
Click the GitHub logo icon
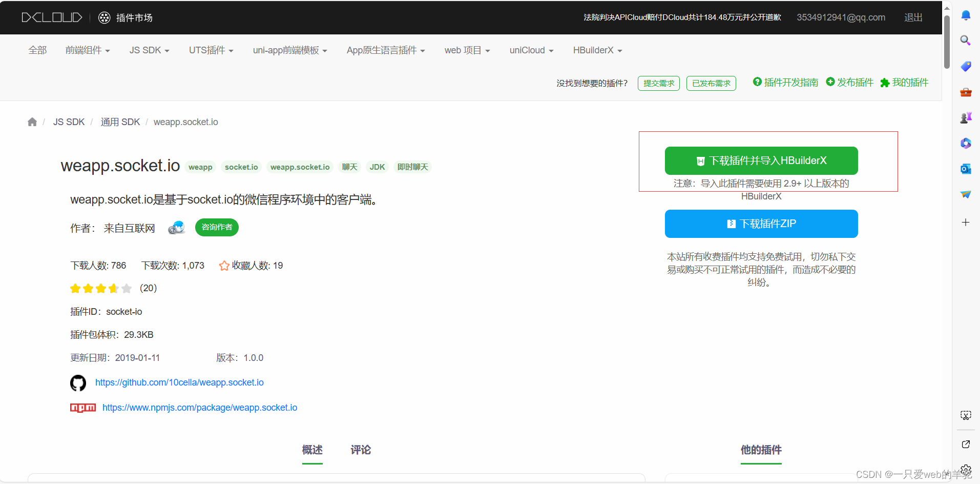78,383
